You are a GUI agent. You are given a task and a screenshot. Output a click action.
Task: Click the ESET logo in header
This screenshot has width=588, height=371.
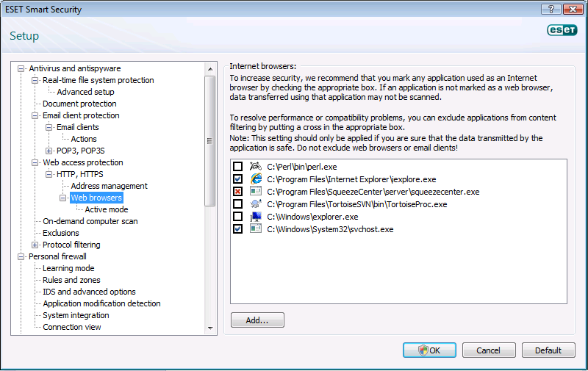562,30
